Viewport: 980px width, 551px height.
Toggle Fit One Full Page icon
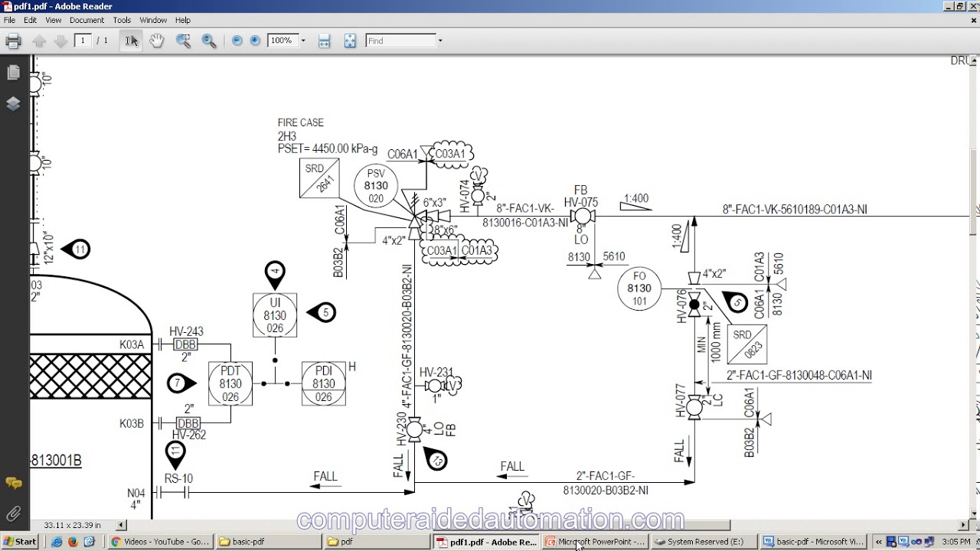350,41
